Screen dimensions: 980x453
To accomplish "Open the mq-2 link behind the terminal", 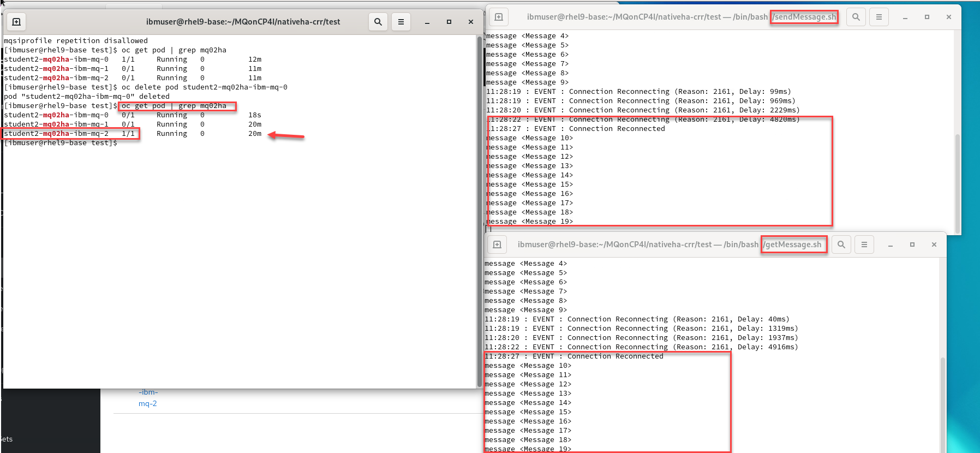I will (x=147, y=403).
